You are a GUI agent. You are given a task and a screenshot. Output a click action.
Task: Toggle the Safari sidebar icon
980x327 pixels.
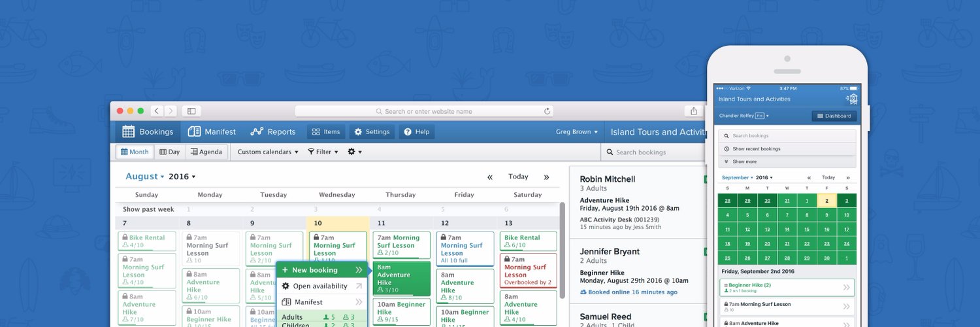point(191,111)
